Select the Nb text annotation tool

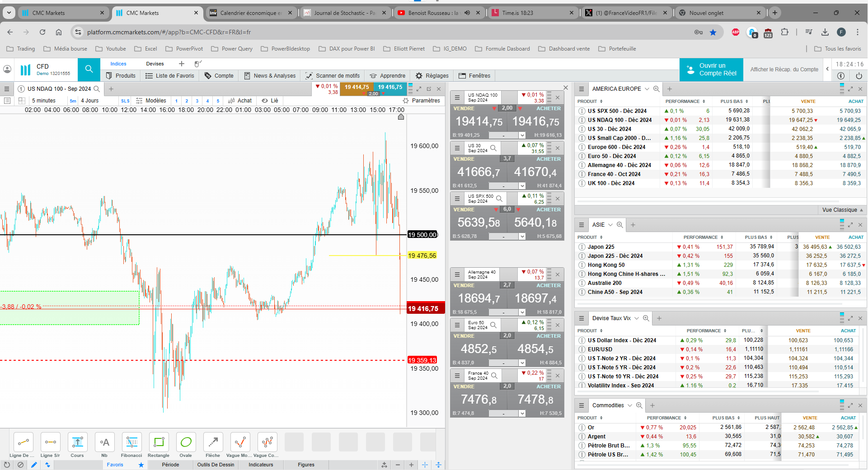104,442
